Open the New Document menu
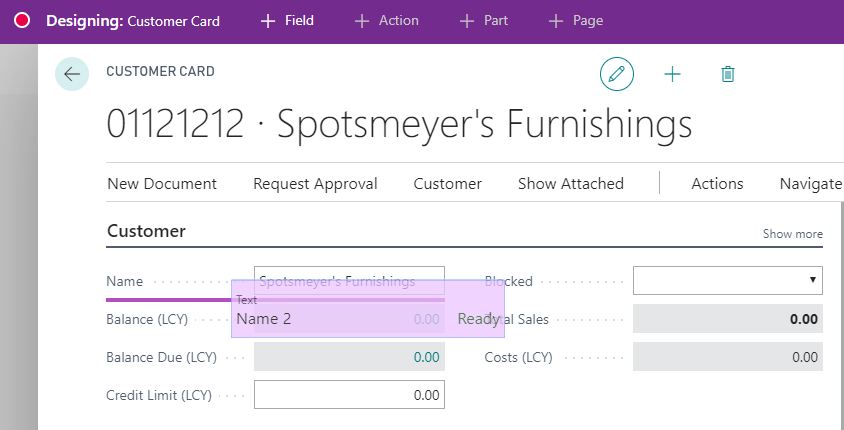The width and height of the screenshot is (844, 430). 162,184
